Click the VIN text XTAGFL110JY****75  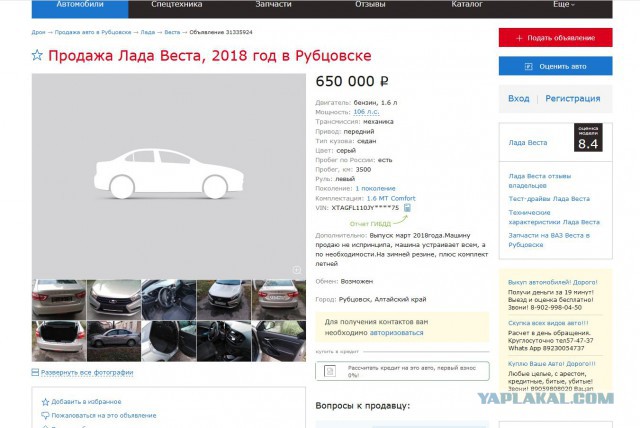[x=365, y=208]
